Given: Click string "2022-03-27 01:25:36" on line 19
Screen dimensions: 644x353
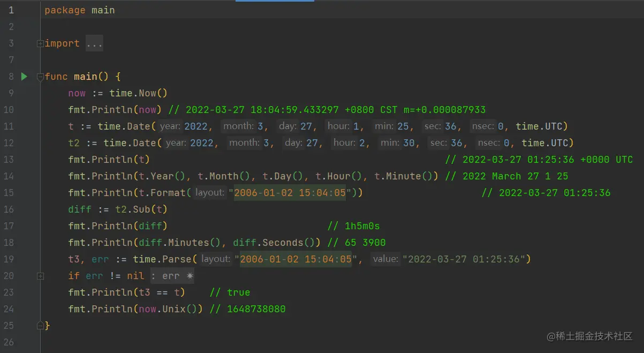Looking at the screenshot, I should coord(464,259).
